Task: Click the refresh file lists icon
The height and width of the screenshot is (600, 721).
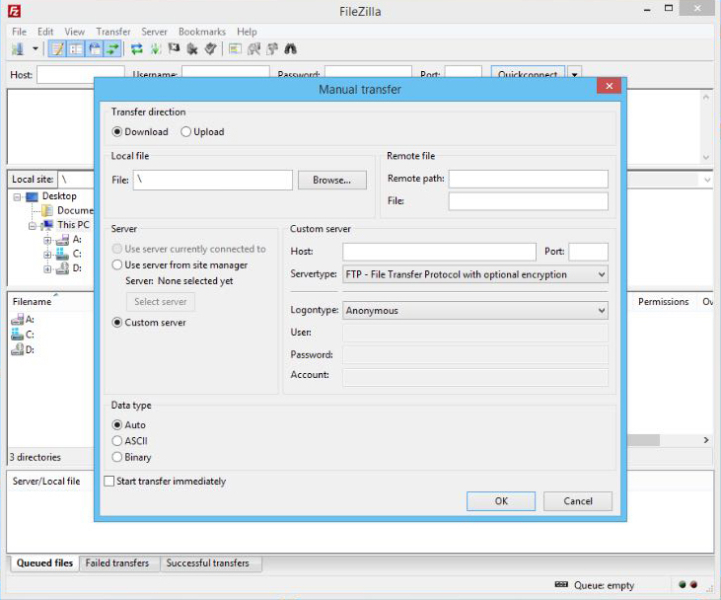Action: (137, 48)
